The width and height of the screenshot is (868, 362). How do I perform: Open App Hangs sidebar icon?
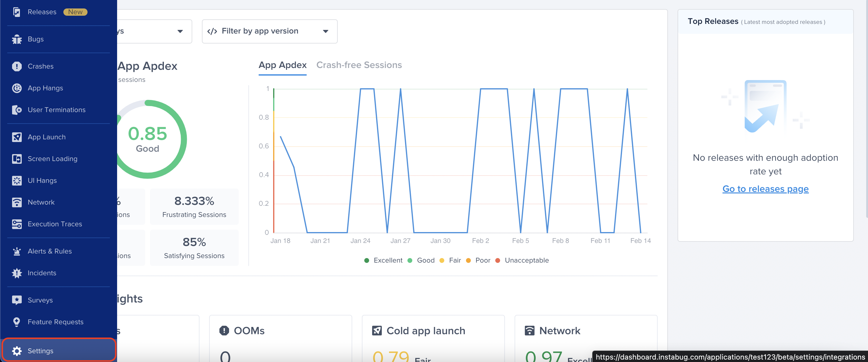click(17, 88)
